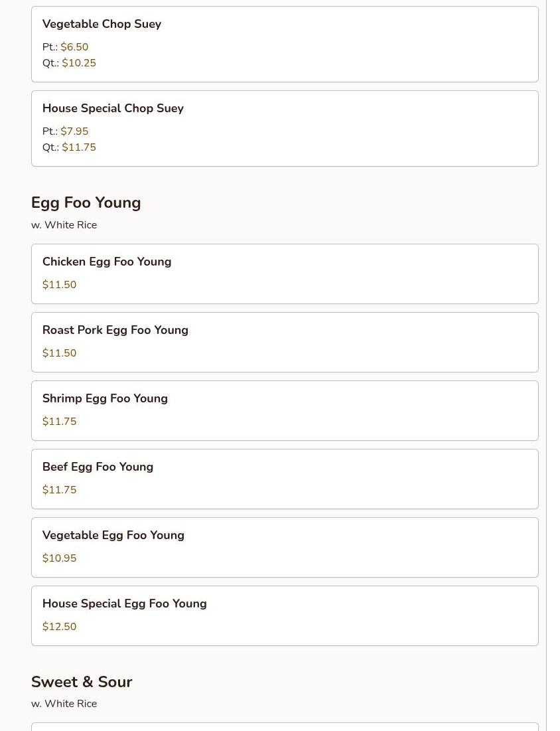Choose House Special Egg Foo Young

(x=285, y=616)
